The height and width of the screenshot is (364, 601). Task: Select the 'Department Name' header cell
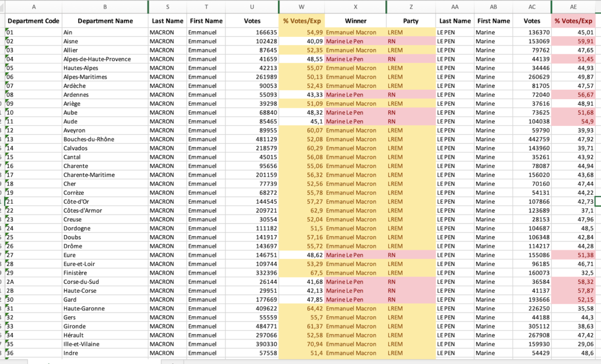click(x=105, y=21)
